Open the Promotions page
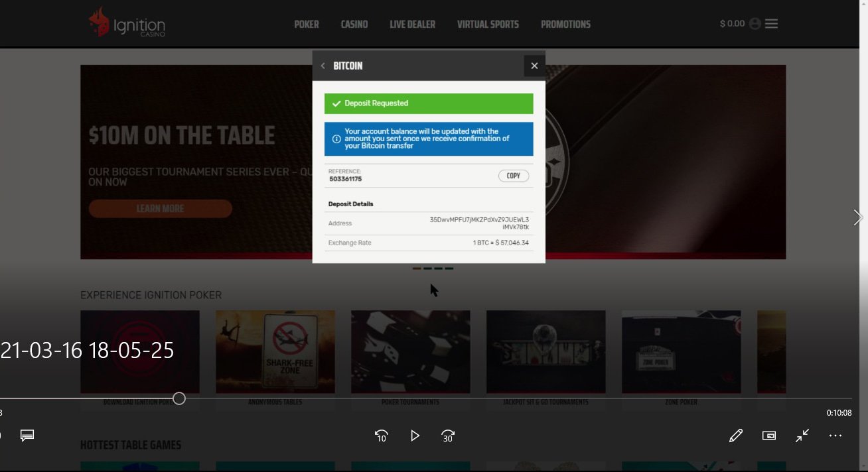Image resolution: width=868 pixels, height=472 pixels. pos(565,25)
